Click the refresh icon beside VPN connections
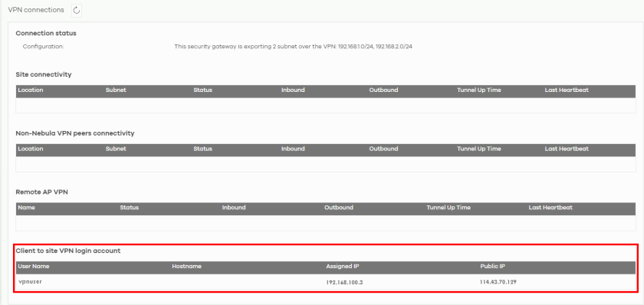Viewport: 644px width, 305px height. (x=77, y=10)
